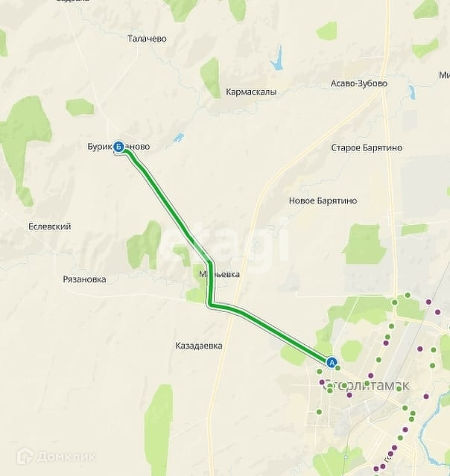The width and height of the screenshot is (450, 476).
Task: Click the Асаво-Зубово label
Action: 359,83
